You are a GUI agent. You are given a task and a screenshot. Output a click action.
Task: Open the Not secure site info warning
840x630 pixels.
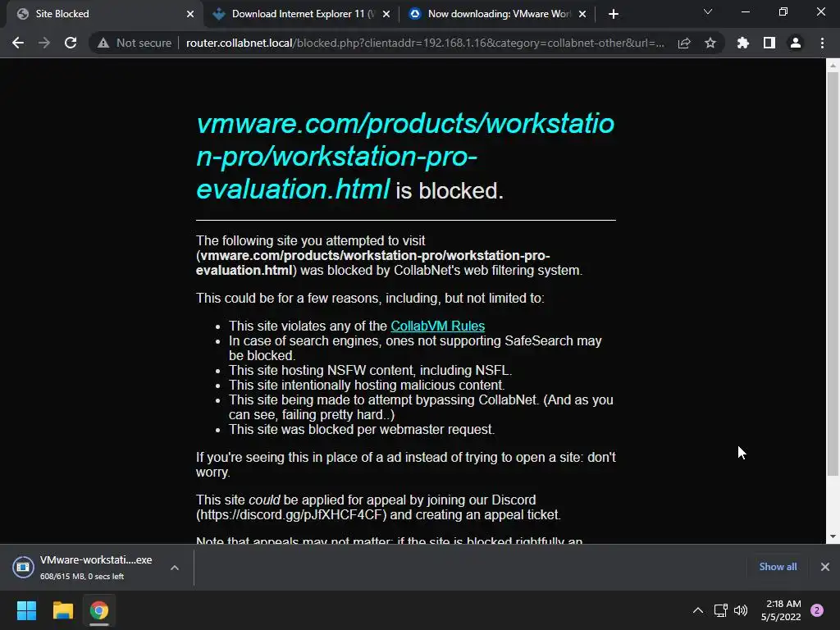[x=135, y=43]
